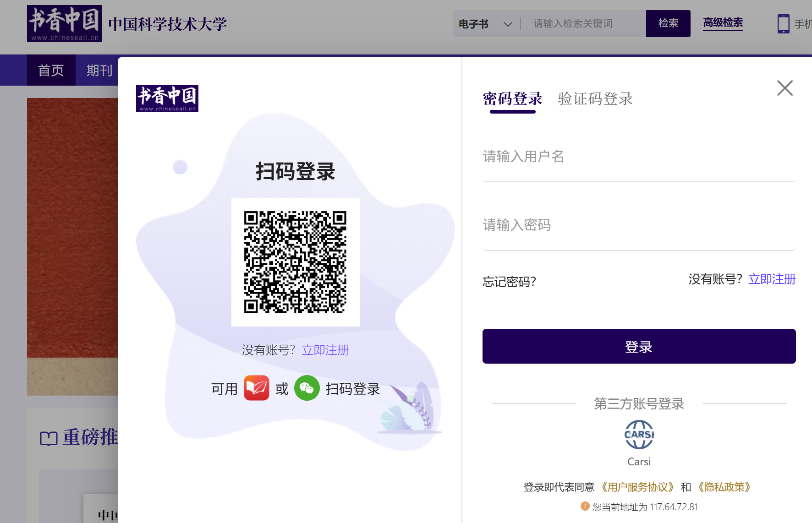
Task: Focus the 请输入用户名 username field
Action: [x=638, y=157]
